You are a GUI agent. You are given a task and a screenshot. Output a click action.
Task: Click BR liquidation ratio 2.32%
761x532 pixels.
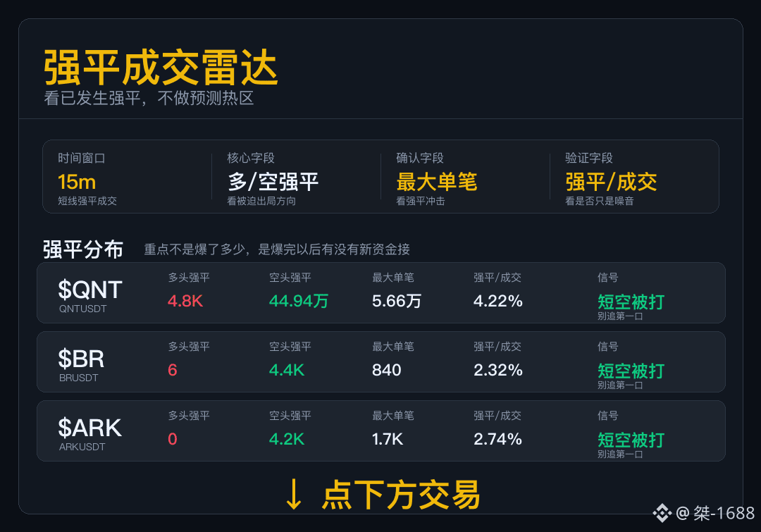coord(498,370)
